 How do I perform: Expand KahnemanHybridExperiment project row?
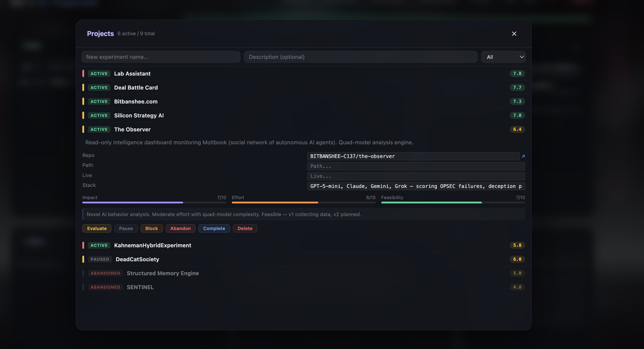coord(304,245)
